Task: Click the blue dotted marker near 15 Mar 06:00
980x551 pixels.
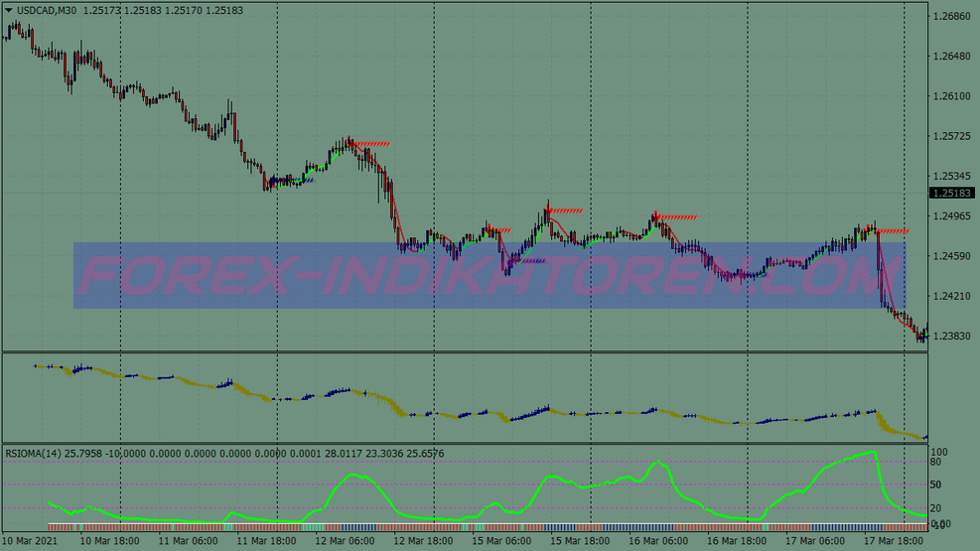Action: click(x=528, y=261)
